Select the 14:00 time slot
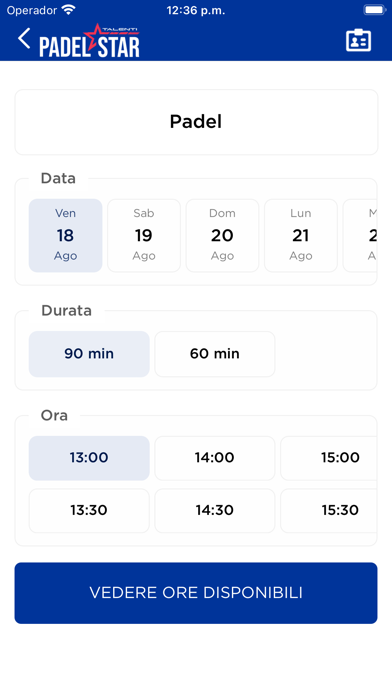Viewport: 392px width, 696px height. coord(215,458)
